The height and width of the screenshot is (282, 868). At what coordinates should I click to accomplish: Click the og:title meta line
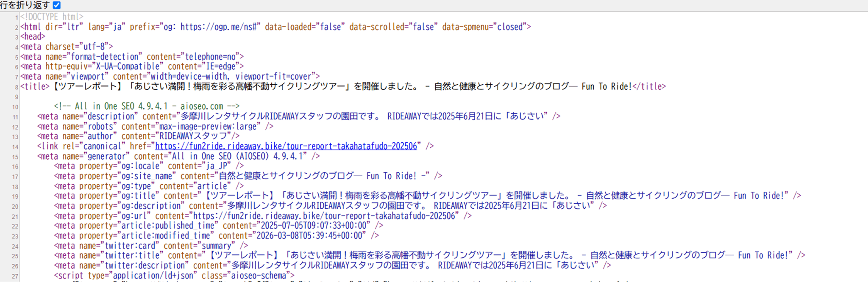tap(427, 196)
